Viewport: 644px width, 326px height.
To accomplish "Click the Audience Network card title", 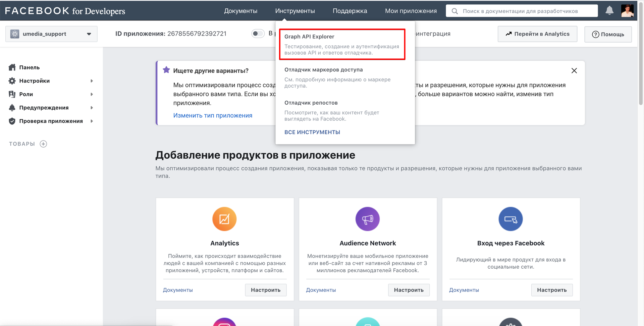I will point(368,243).
